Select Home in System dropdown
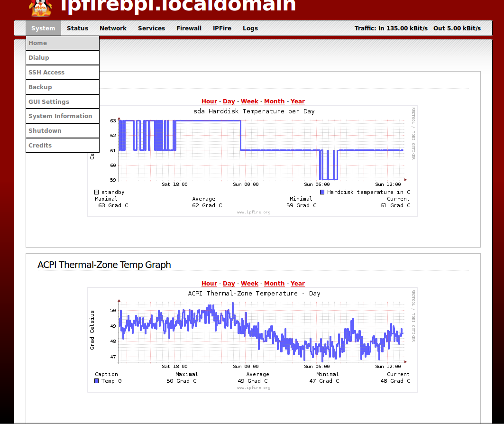This screenshot has height=424, width=504. 63,43
